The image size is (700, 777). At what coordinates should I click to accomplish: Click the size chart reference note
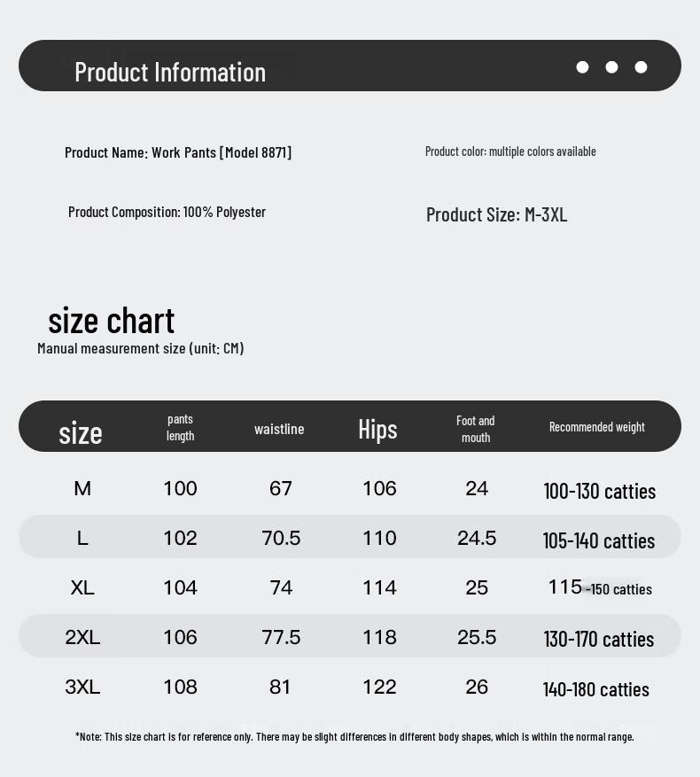pos(354,736)
